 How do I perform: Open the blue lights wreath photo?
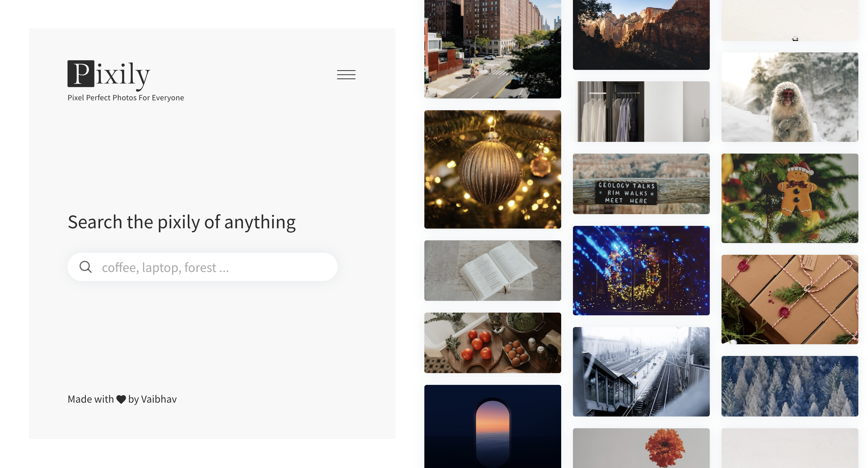(x=641, y=270)
